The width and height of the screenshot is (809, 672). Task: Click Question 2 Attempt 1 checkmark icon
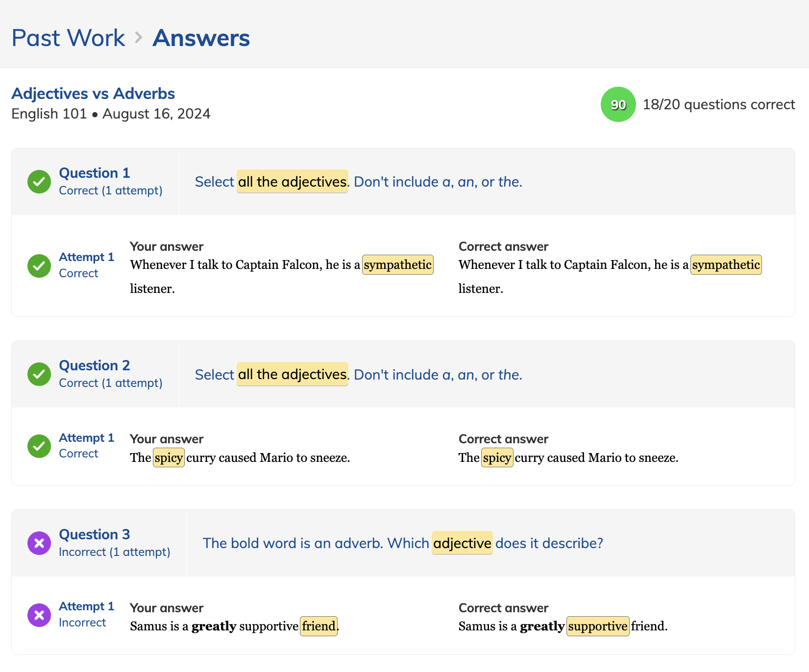(39, 446)
